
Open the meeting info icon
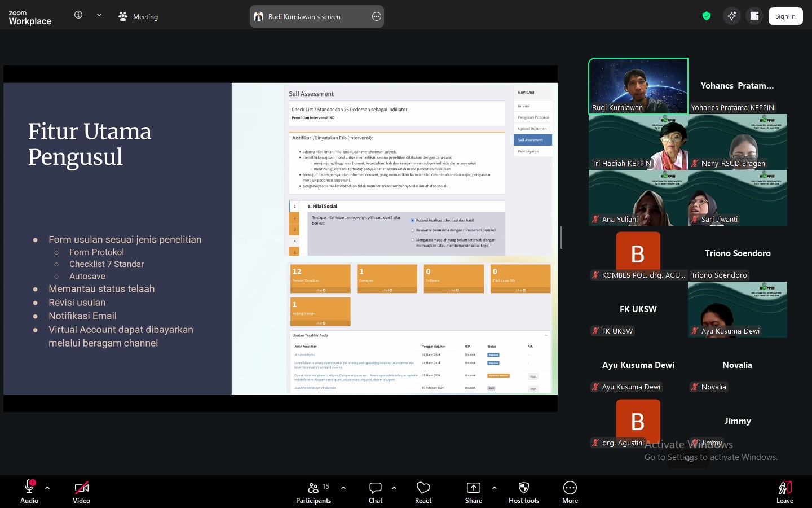tap(78, 15)
